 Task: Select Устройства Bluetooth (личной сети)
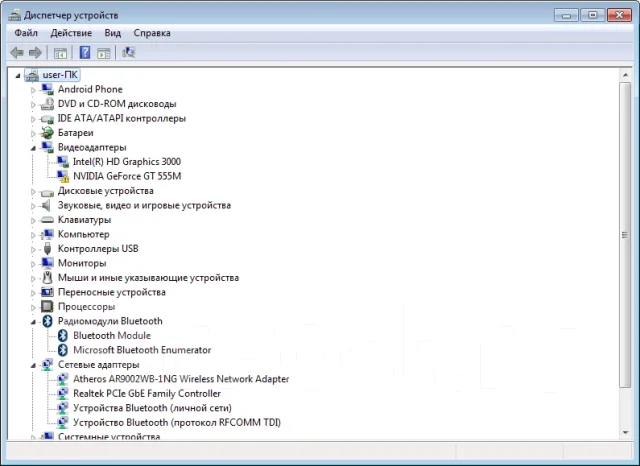152,408
